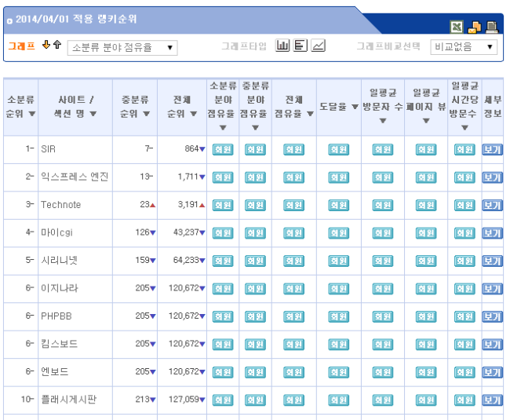Image resolution: width=510 pixels, height=420 pixels.
Task: Click 회원 button in 도달율 for 마이cgi
Action: coord(338,233)
